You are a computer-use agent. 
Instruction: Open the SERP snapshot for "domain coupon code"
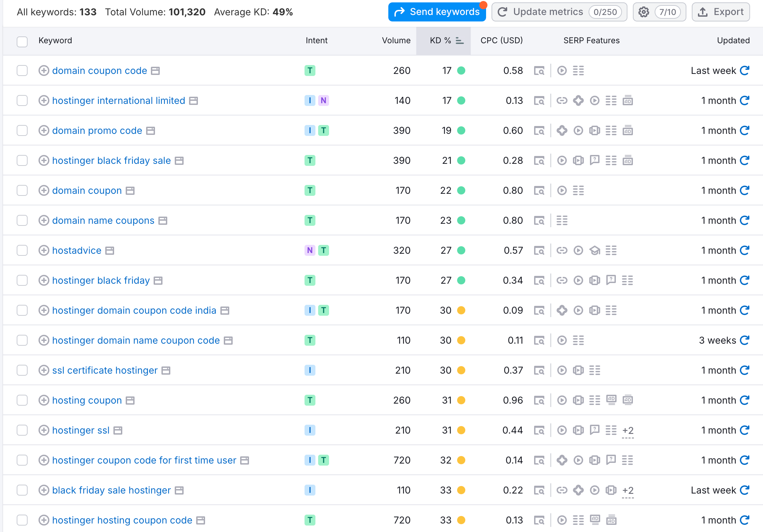[x=539, y=71]
